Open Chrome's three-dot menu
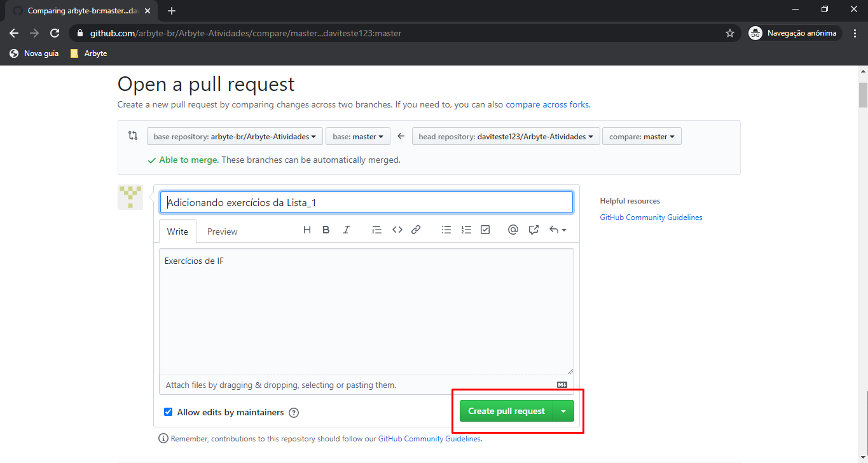The height and width of the screenshot is (463, 868). coord(855,33)
